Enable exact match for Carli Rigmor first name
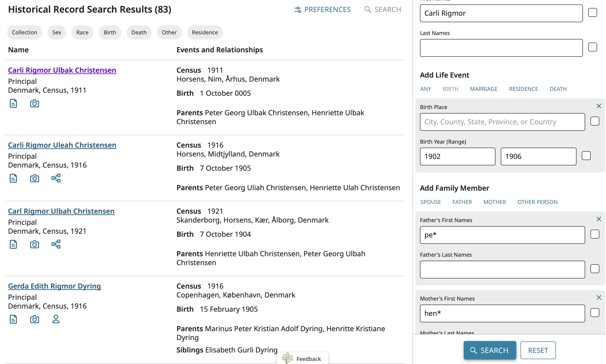 pyautogui.click(x=592, y=12)
